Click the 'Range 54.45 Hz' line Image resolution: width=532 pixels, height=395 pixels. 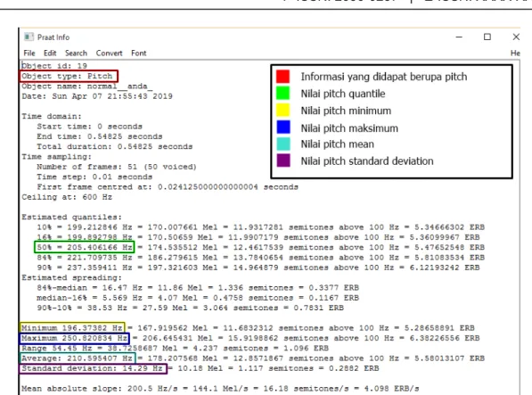[x=175, y=349]
